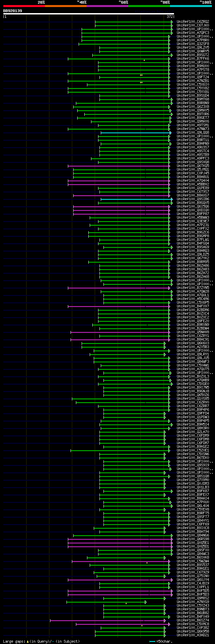Click UniRef100_Q5NAV8 hit
This screenshot has width=215, height=644.
[193, 332]
